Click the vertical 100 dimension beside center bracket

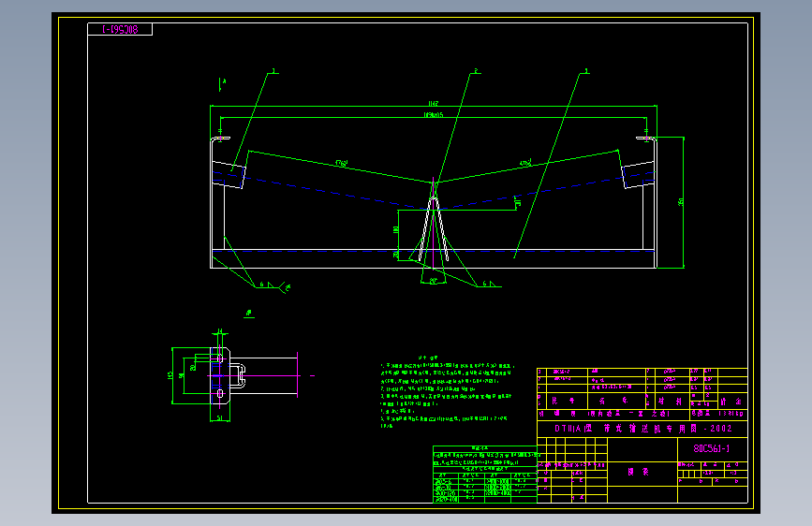coord(396,230)
